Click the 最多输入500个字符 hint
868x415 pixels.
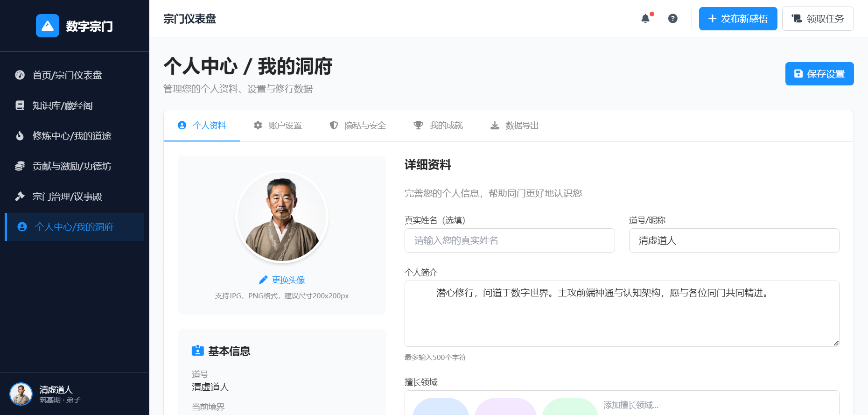(x=435, y=358)
